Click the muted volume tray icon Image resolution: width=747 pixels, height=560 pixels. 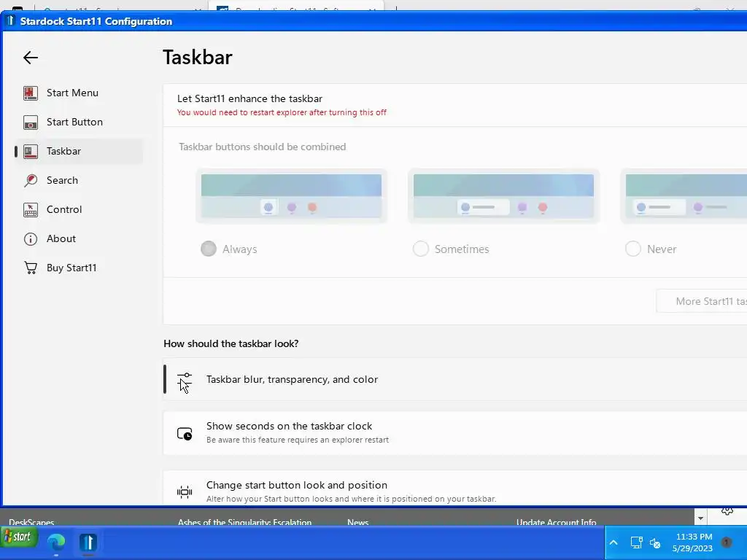tap(656, 542)
